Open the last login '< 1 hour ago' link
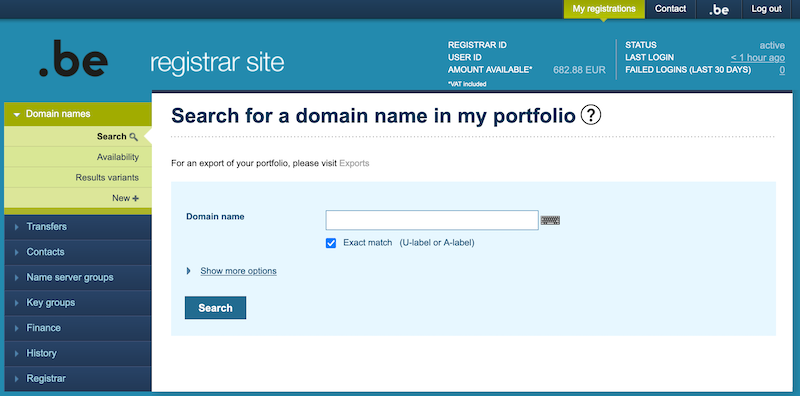This screenshot has height=396, width=800. (758, 58)
